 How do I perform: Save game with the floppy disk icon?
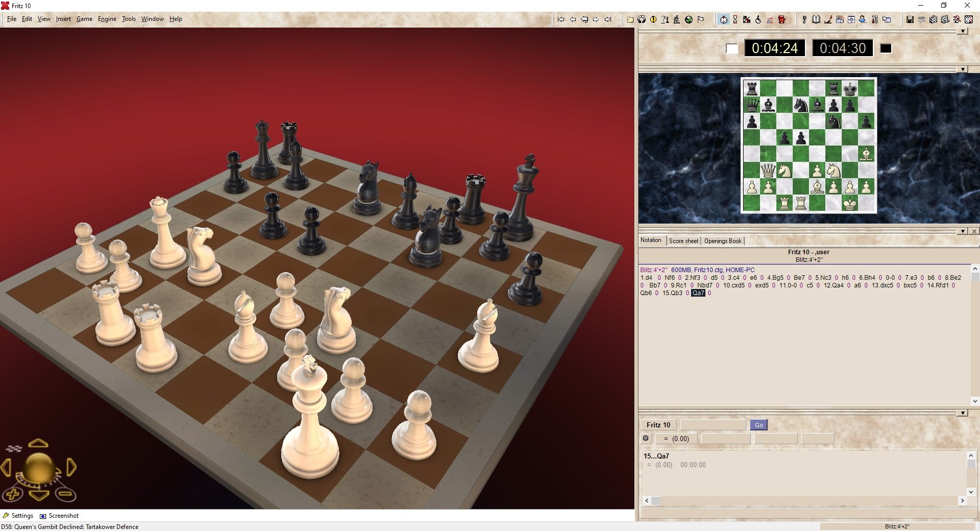(x=910, y=19)
